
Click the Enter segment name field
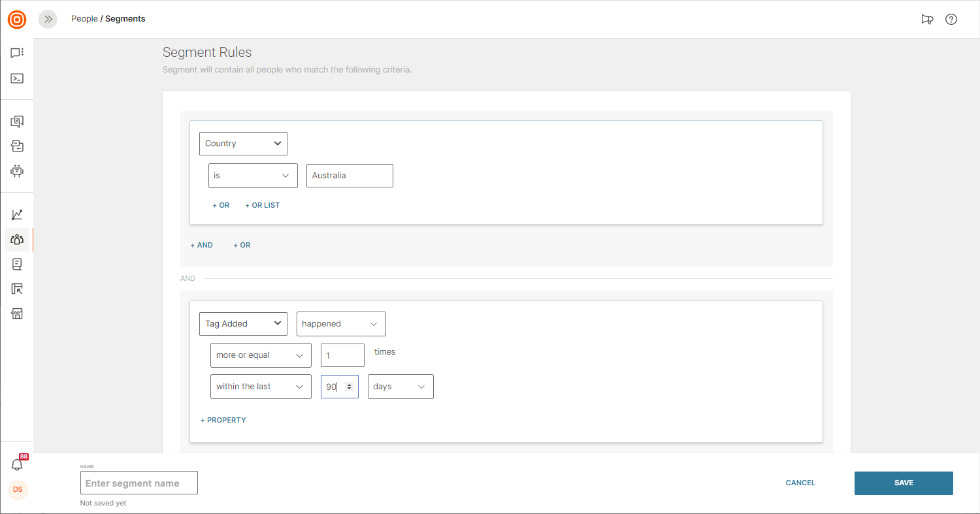coord(139,483)
